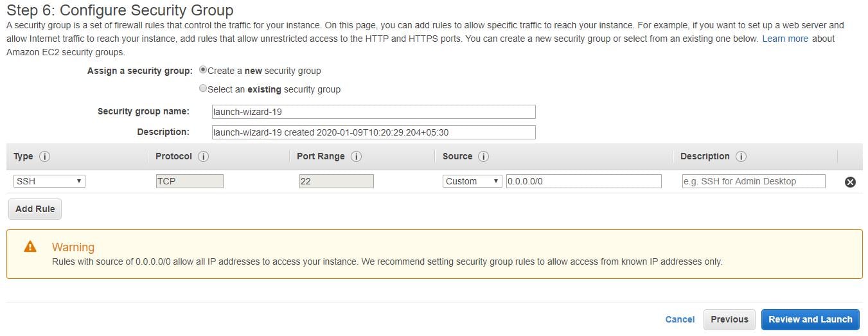Go back with the Previous button
This screenshot has height=336, width=868.
(729, 319)
